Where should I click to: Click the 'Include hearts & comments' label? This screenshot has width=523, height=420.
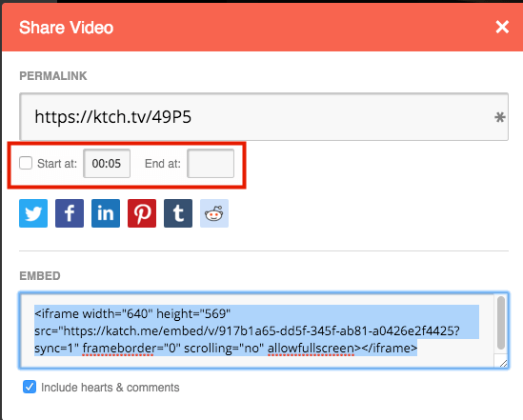click(111, 388)
